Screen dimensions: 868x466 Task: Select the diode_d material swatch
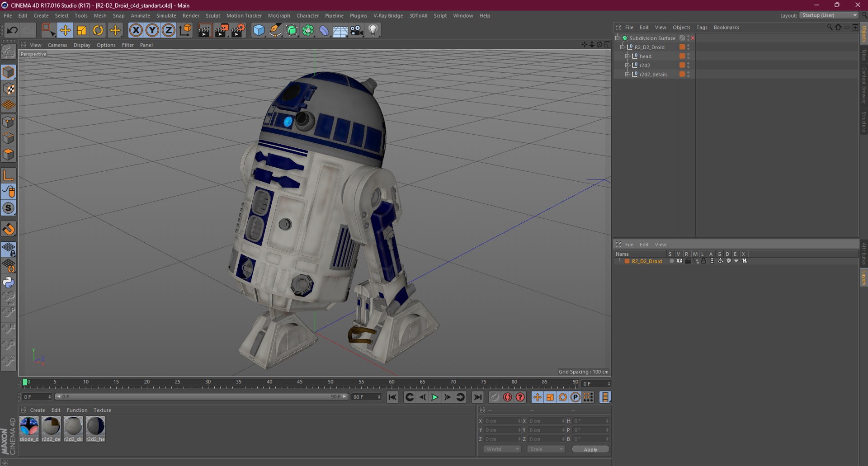[29, 429]
